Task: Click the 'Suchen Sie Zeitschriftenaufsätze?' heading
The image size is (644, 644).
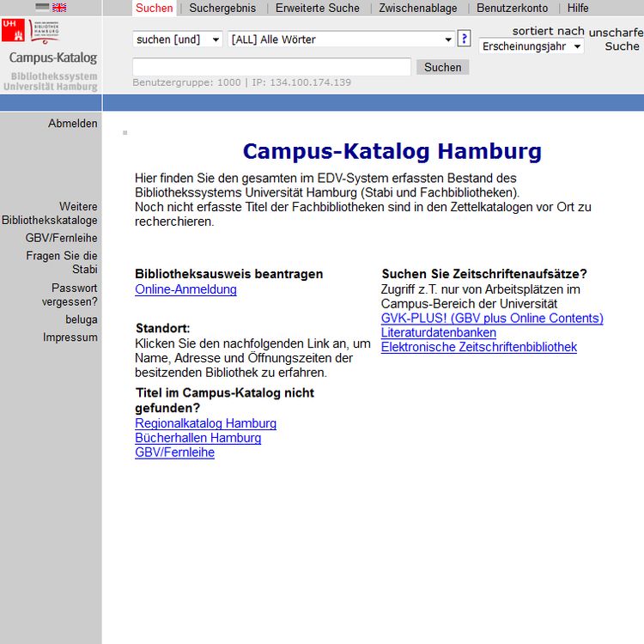Action: click(x=484, y=274)
